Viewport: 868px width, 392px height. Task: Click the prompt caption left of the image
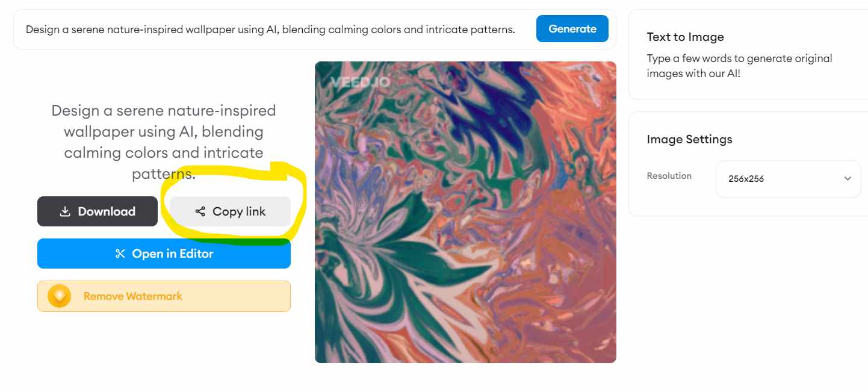click(164, 142)
